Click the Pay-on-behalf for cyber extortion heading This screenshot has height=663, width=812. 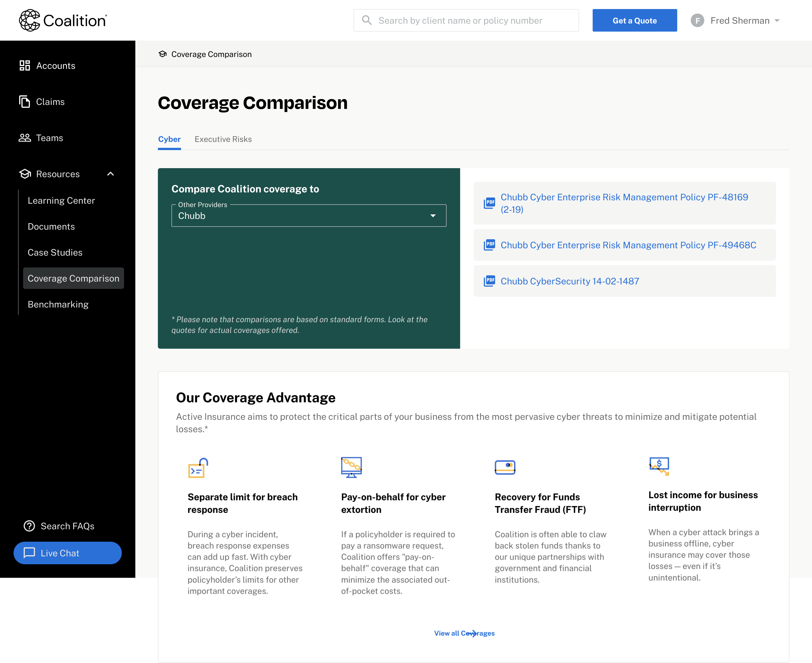pyautogui.click(x=393, y=503)
